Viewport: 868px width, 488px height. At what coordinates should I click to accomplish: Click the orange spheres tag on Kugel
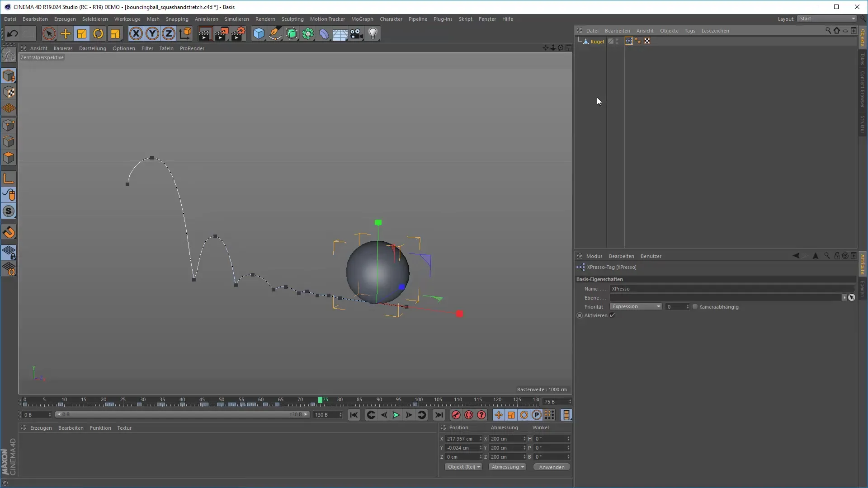pos(638,41)
